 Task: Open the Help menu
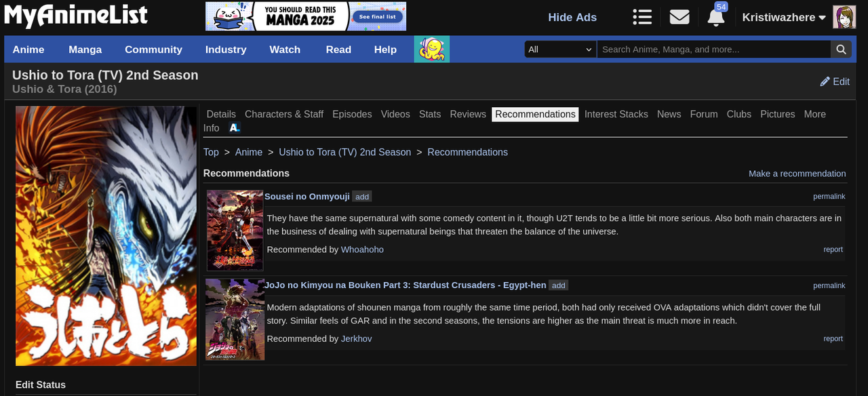point(385,49)
